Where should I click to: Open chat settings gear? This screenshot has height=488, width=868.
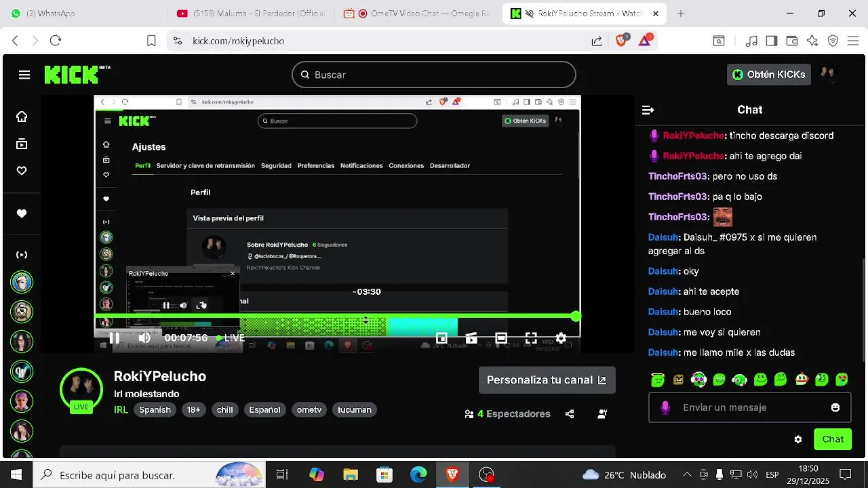pyautogui.click(x=798, y=439)
